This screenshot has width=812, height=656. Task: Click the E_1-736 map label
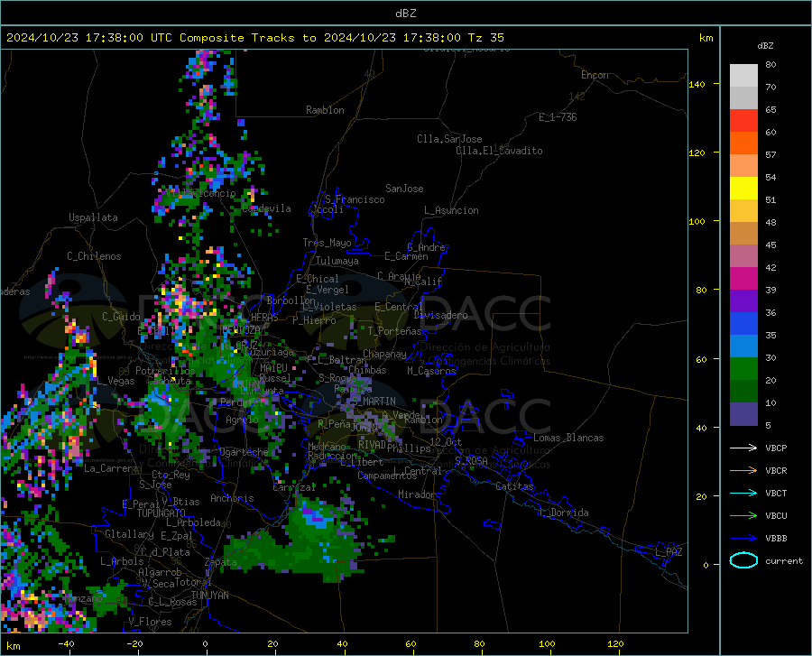tap(558, 117)
